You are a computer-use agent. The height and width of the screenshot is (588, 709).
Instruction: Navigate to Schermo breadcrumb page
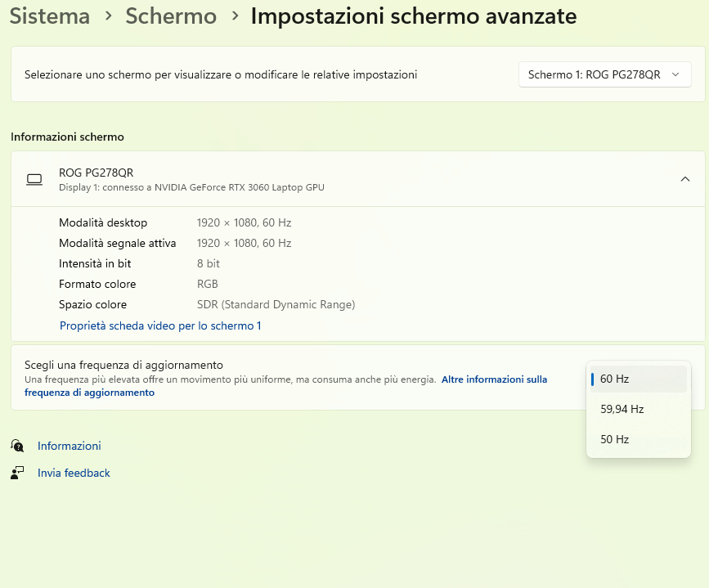pyautogui.click(x=171, y=16)
